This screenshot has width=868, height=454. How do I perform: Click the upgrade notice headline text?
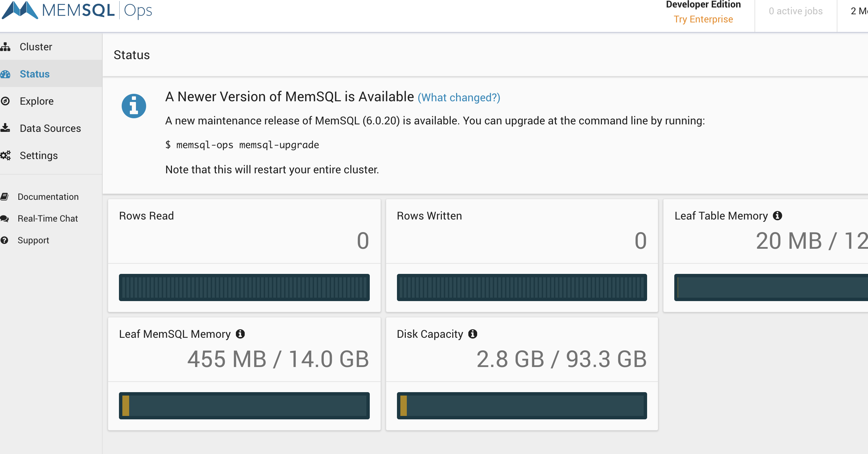point(290,97)
